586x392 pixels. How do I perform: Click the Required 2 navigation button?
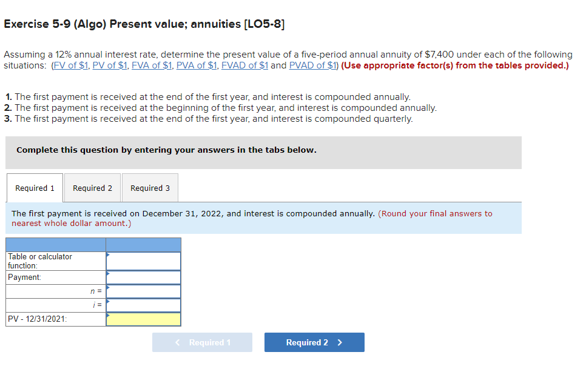(314, 342)
